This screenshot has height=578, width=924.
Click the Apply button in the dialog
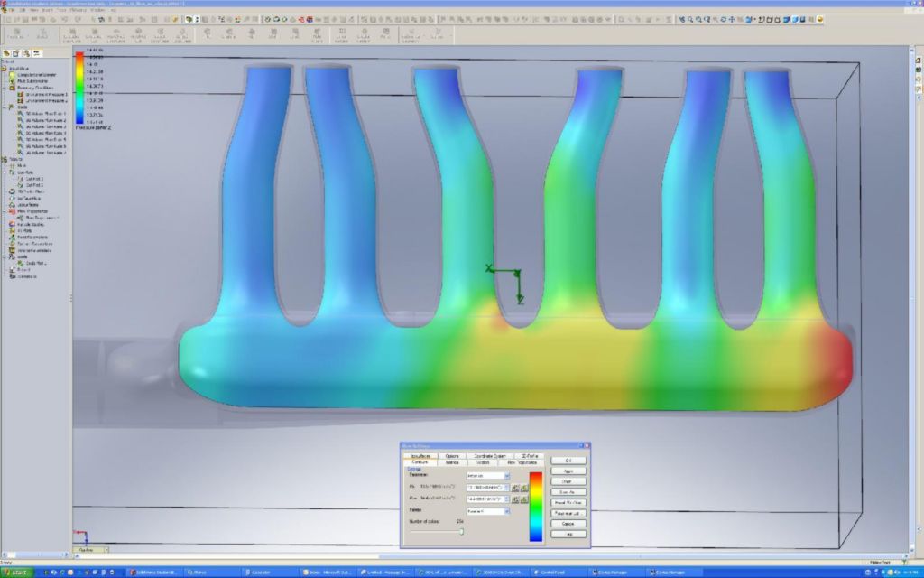(568, 471)
